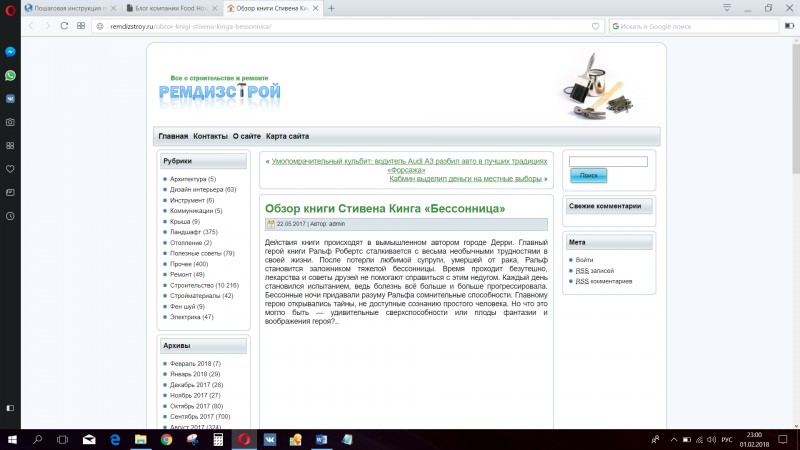Switch to the Блог компании Food tab
This screenshot has width=800, height=450.
[171, 8]
